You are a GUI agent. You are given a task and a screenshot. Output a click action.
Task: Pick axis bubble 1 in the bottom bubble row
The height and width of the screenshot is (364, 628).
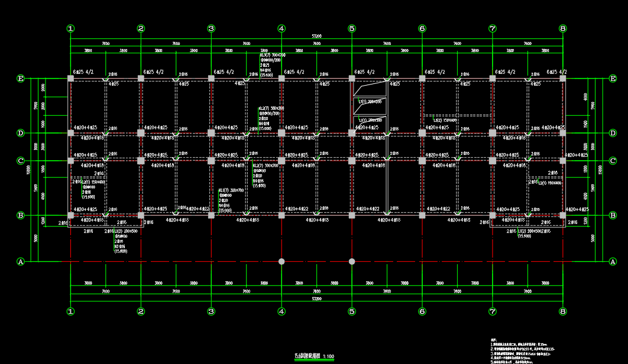coord(70,311)
